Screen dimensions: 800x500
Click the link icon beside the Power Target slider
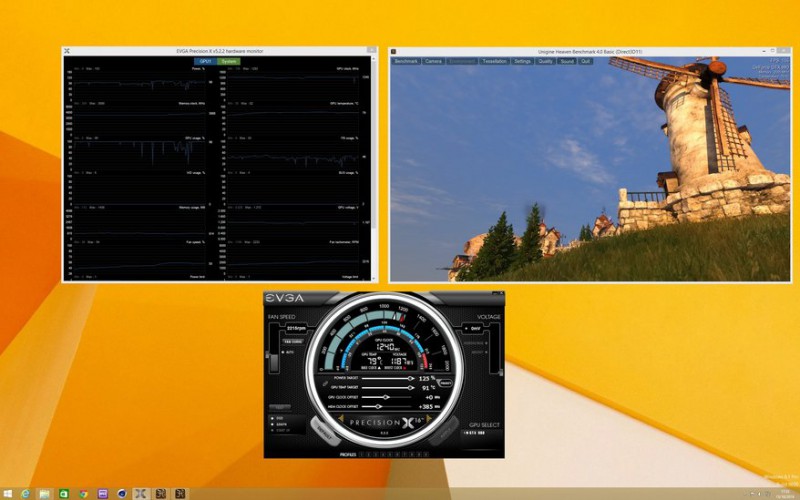pyautogui.click(x=325, y=383)
